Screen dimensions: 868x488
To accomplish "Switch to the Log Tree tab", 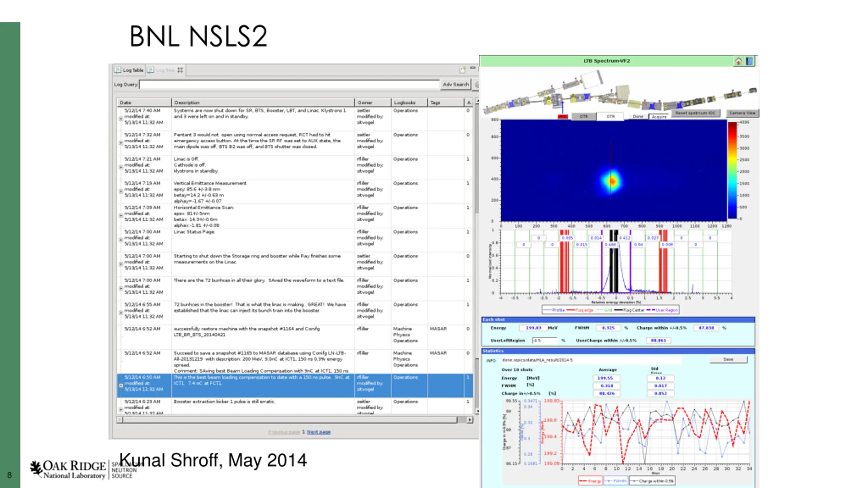I will coord(165,70).
